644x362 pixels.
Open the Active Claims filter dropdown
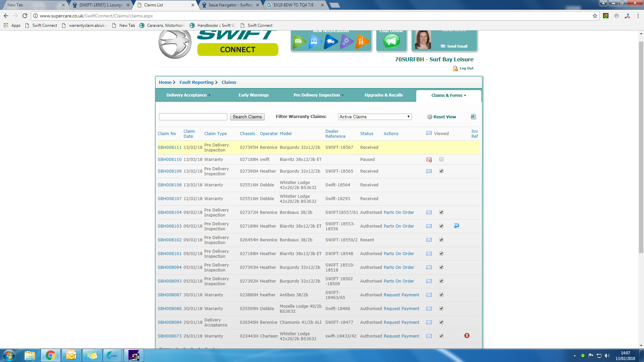tap(375, 117)
